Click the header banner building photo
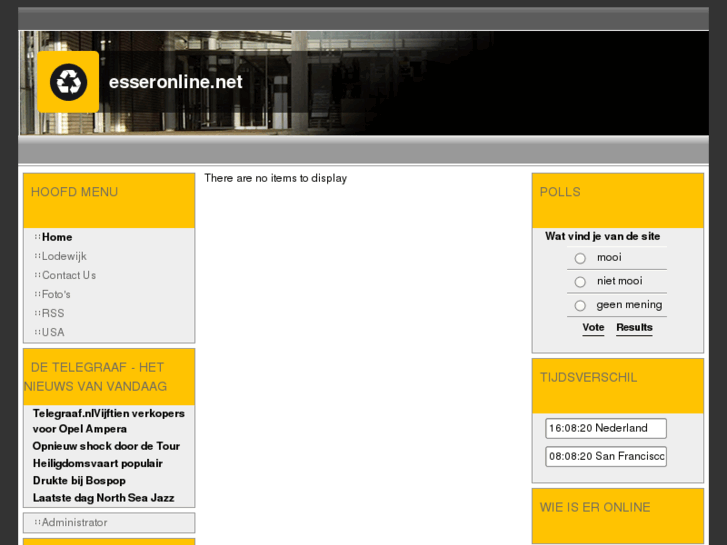 364,83
